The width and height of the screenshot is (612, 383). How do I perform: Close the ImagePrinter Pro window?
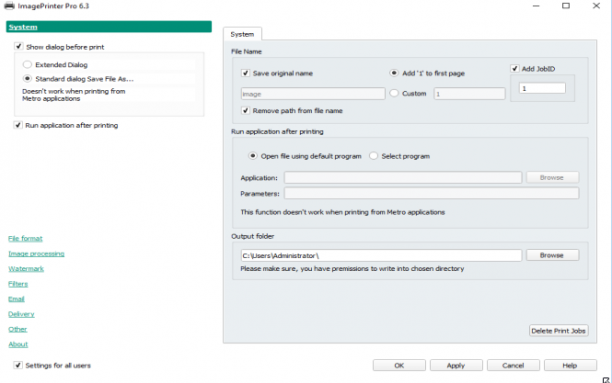(x=596, y=6)
